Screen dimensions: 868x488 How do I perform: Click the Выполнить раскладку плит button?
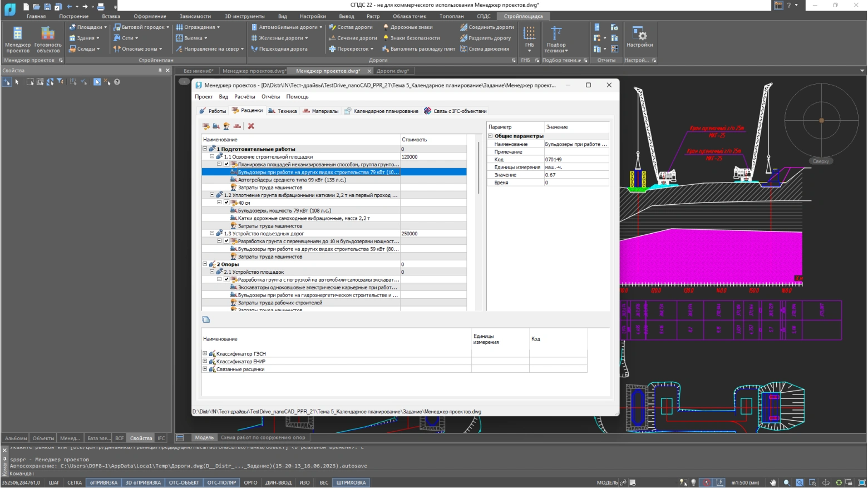(x=422, y=49)
